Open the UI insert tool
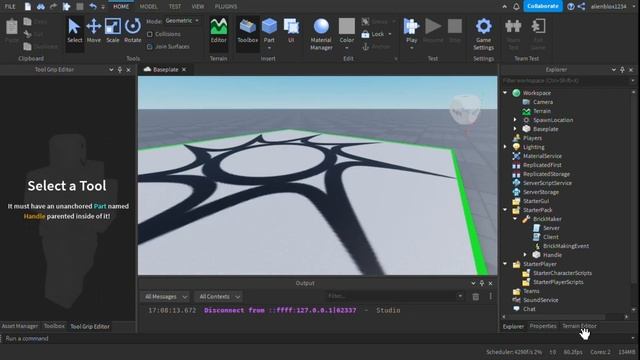Screen dimensions: 640x360 (291, 31)
